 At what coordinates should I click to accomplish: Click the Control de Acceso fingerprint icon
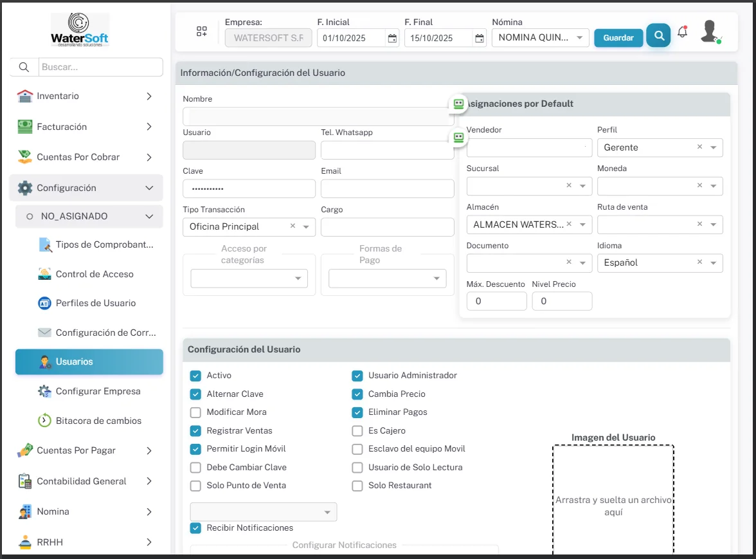tap(45, 274)
